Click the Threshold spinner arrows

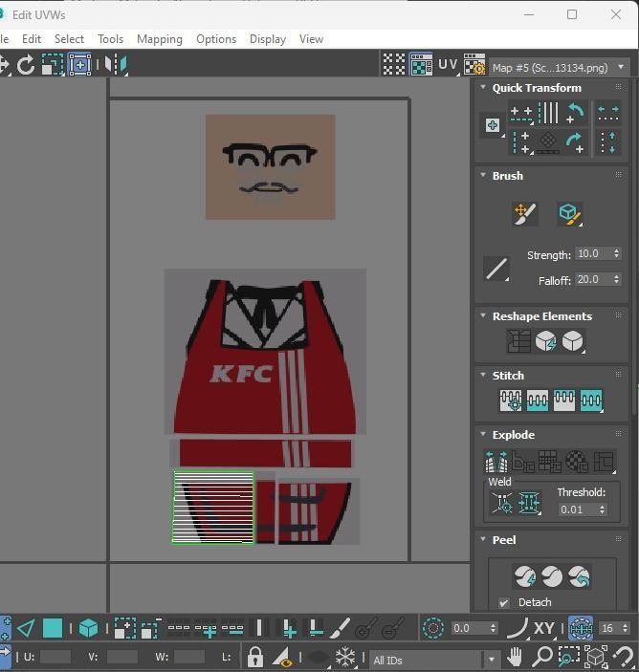(x=603, y=509)
